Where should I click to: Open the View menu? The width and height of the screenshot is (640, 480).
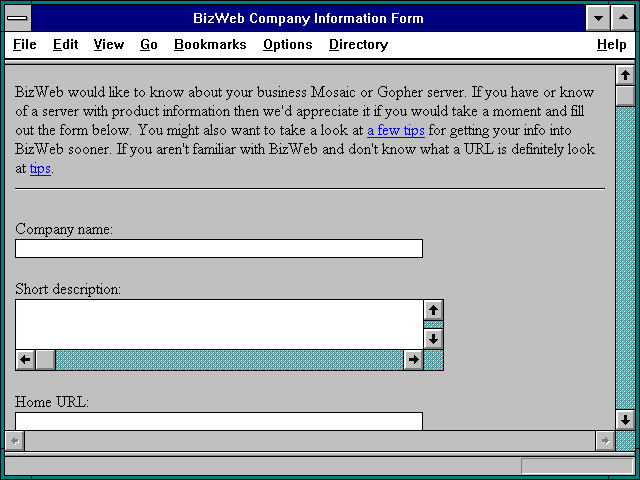point(109,44)
